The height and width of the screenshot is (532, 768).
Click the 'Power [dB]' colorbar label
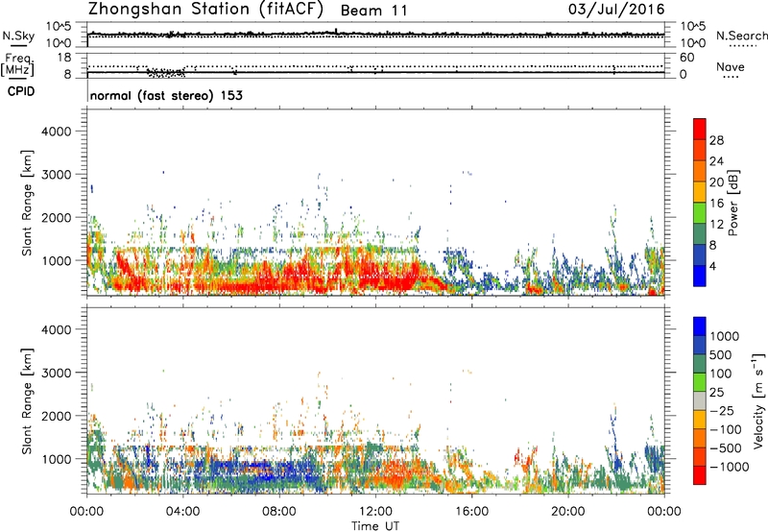(x=732, y=203)
